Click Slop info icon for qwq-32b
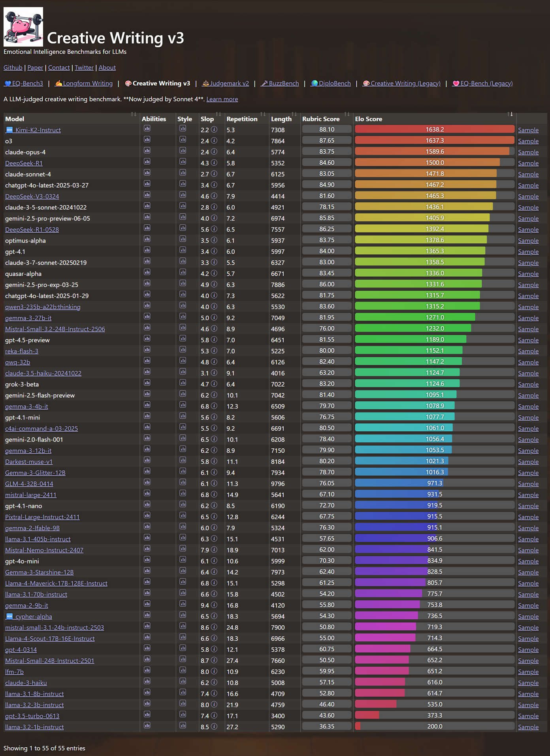The image size is (550, 756). tap(214, 362)
